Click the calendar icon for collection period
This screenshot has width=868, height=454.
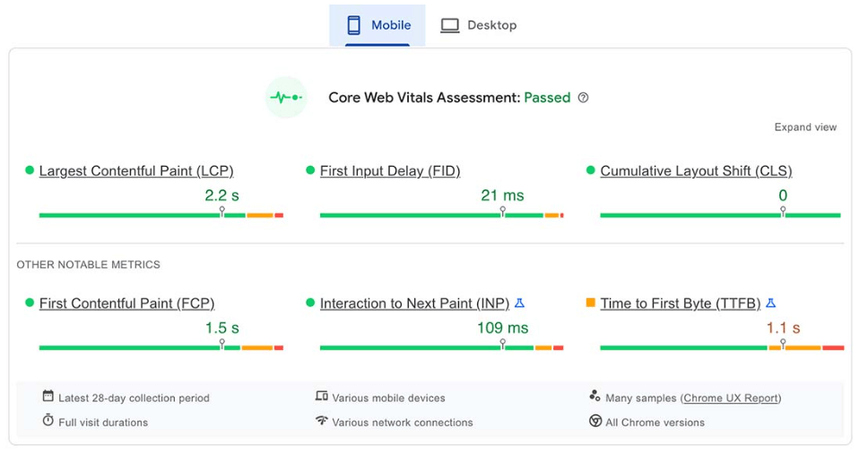pyautogui.click(x=48, y=396)
